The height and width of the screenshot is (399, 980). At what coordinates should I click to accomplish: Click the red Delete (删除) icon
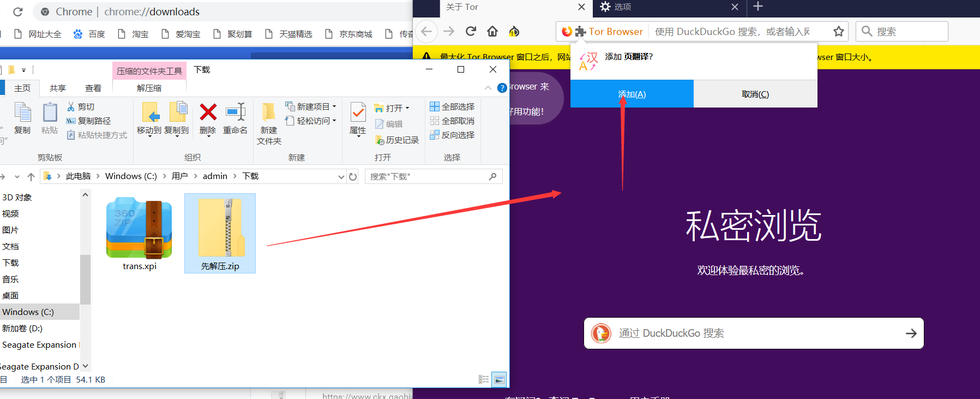(x=208, y=112)
